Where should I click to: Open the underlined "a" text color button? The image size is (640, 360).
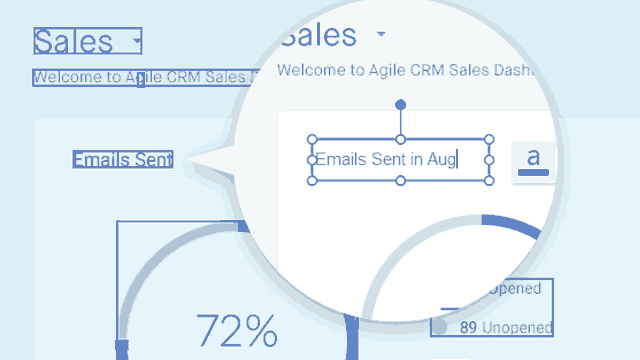click(533, 162)
